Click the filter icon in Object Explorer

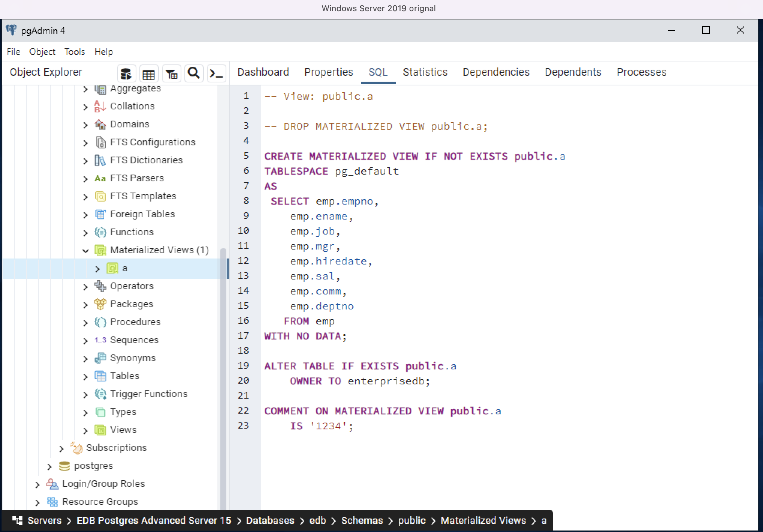tap(171, 73)
